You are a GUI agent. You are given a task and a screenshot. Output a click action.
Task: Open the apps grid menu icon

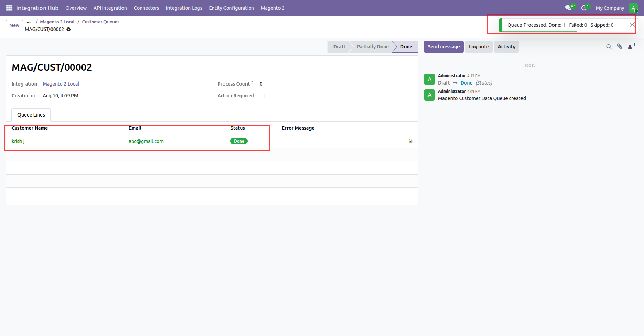tap(9, 8)
